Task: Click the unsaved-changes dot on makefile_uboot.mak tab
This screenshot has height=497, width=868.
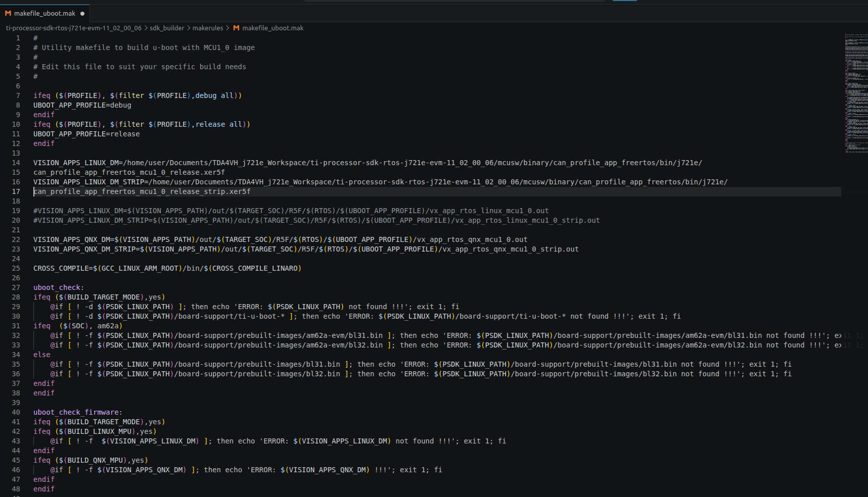Action: [82, 14]
